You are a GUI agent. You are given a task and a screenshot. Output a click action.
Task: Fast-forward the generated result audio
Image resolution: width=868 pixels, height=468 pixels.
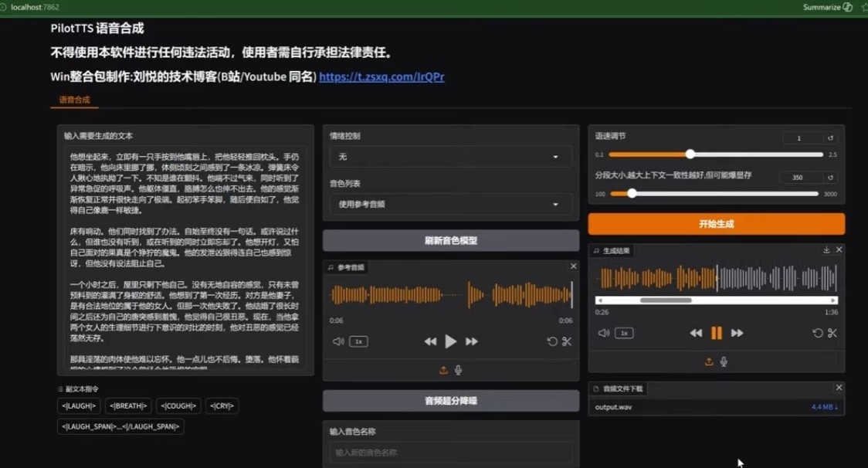737,333
